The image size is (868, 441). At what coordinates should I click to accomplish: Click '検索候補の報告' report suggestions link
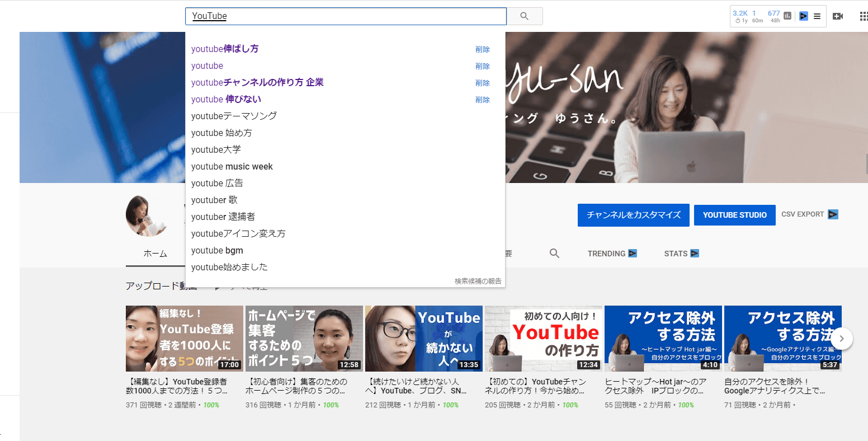coord(478,281)
